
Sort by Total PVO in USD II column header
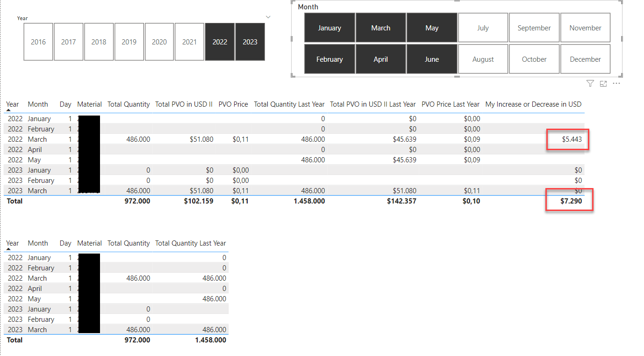coord(184,104)
